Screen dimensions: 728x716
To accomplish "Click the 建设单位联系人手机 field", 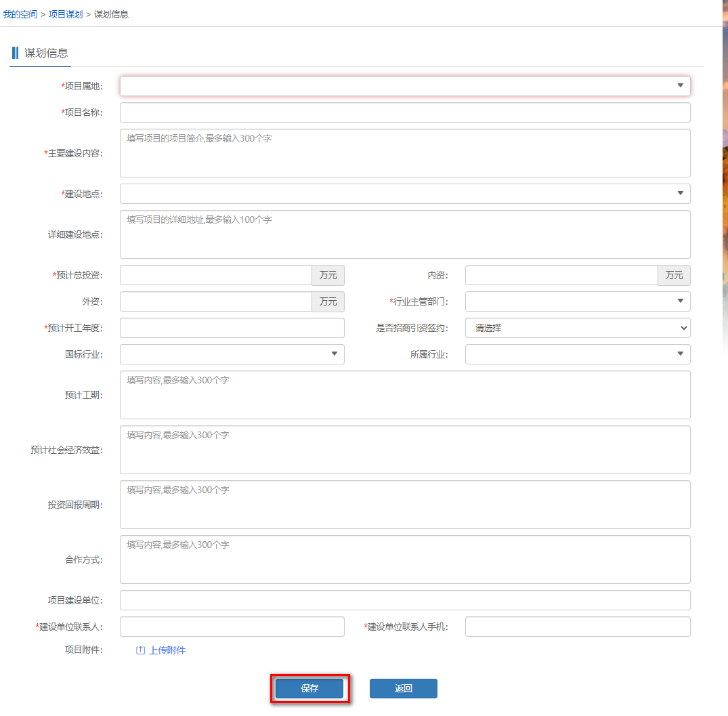I will tap(577, 627).
